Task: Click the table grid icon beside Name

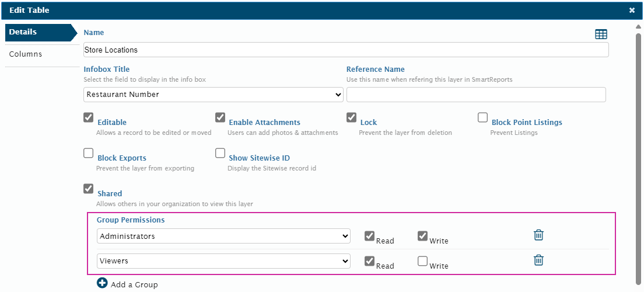Action: [601, 34]
